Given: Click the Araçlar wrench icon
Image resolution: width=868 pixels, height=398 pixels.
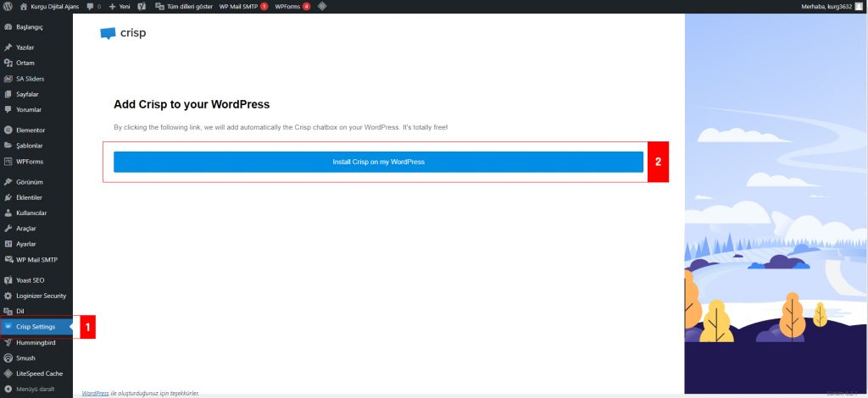Looking at the screenshot, I should 8,229.
